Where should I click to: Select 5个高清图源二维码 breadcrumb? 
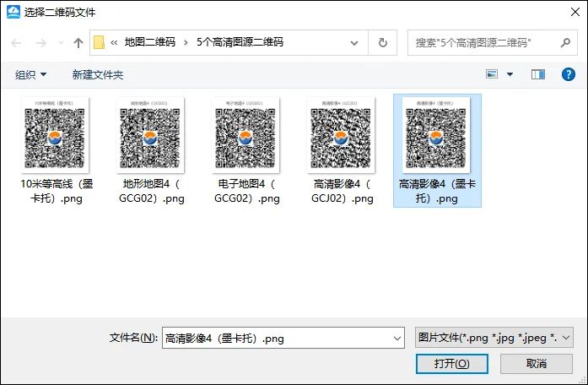(x=240, y=42)
